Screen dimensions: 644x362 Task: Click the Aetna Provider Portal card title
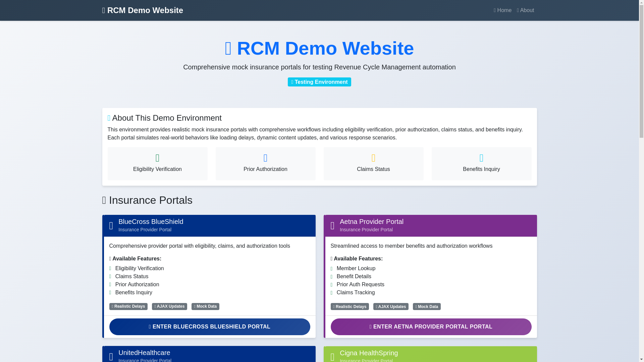[x=372, y=222]
